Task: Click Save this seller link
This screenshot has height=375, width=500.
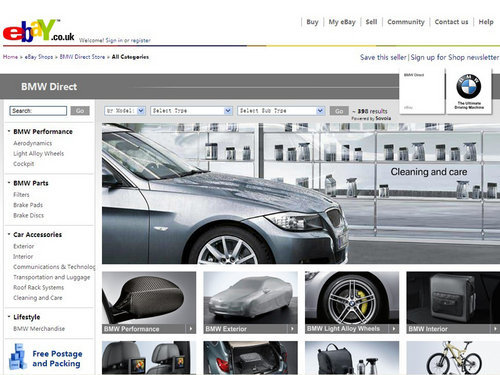Action: 383,57
